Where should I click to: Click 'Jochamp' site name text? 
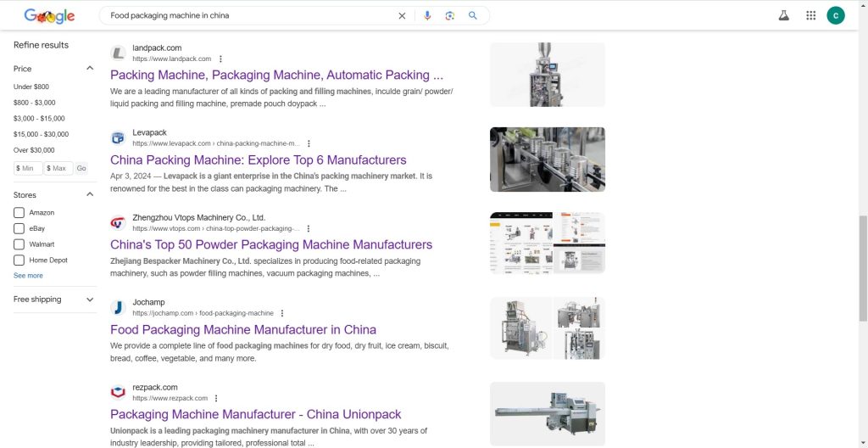148,302
